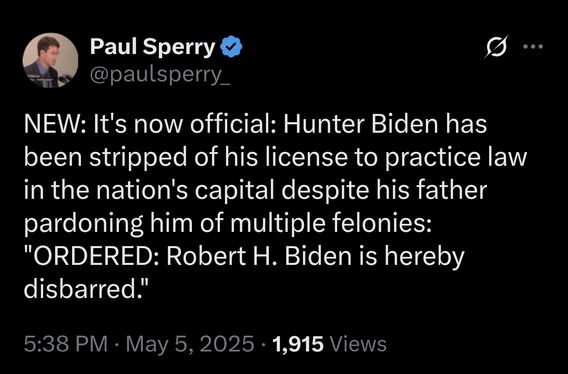This screenshot has height=374, width=568.
Task: Open the @paulsperry_ handle link
Action: point(160,75)
